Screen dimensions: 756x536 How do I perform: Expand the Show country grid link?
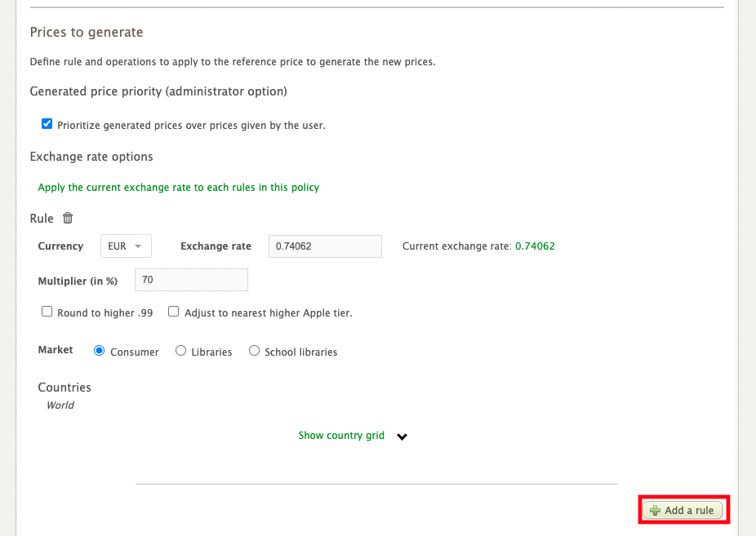click(x=341, y=436)
